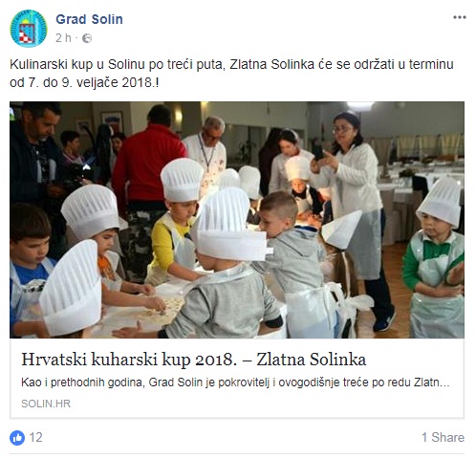Open the '1 Share' list
The image size is (476, 459).
coord(443,437)
